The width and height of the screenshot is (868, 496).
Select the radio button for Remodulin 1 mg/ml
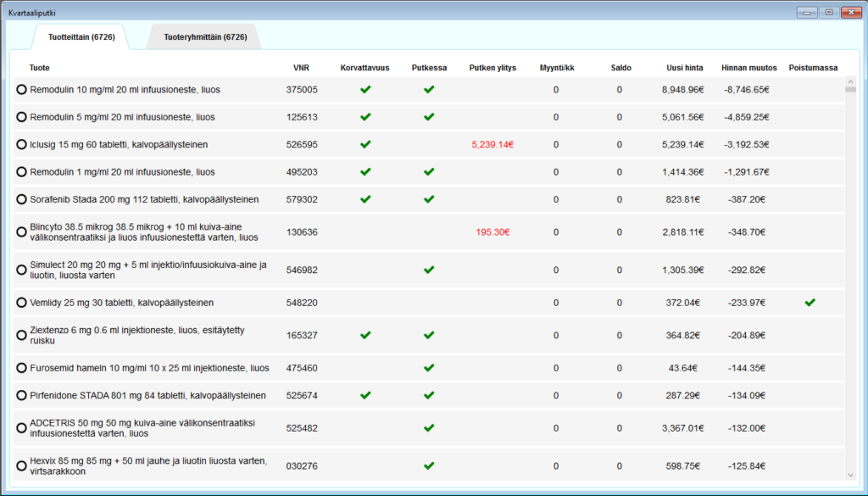click(x=21, y=171)
